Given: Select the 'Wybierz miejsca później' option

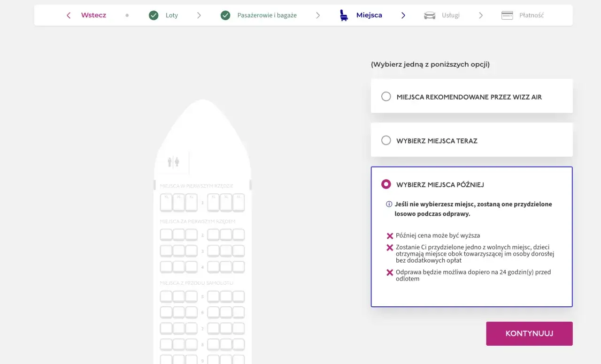Looking at the screenshot, I should [x=386, y=184].
